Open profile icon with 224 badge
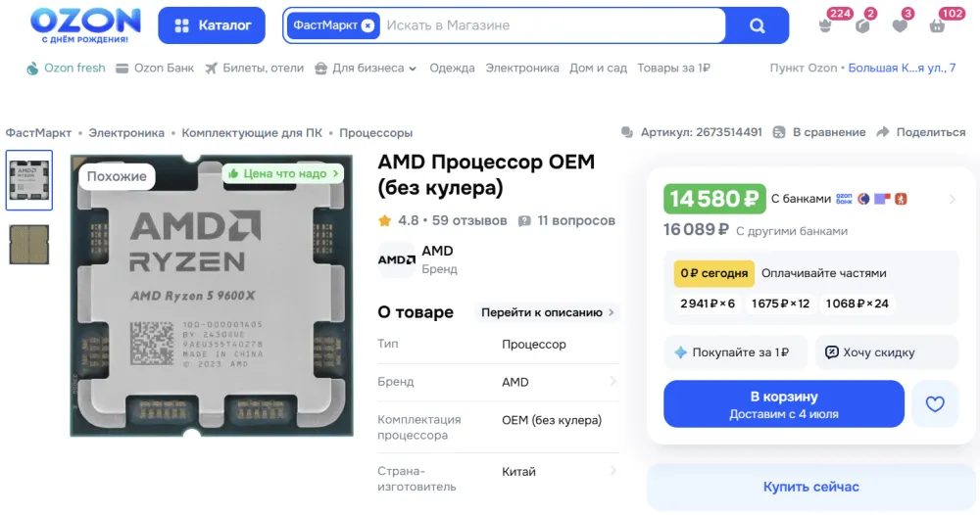Viewport: 980px width, 515px height. [x=825, y=25]
